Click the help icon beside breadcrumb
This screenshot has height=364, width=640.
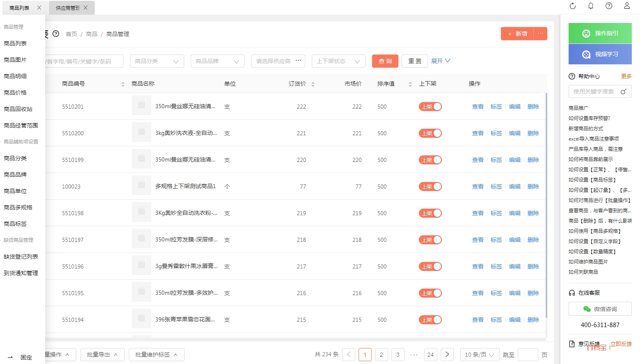coord(56,34)
